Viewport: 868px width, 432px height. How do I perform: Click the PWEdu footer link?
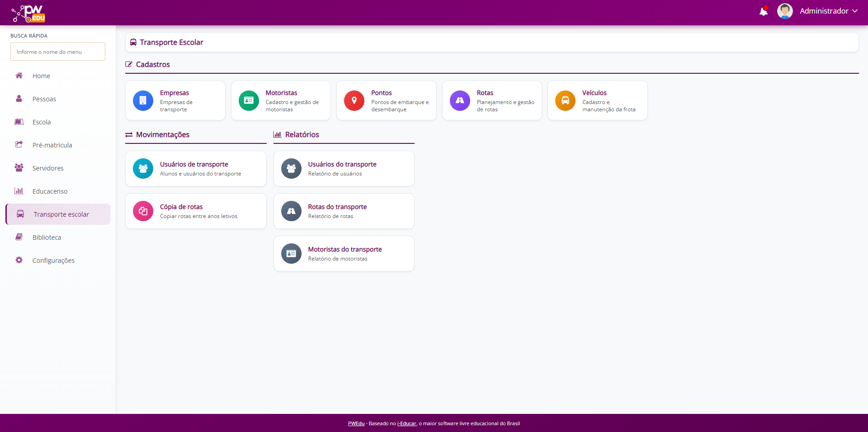(x=356, y=423)
